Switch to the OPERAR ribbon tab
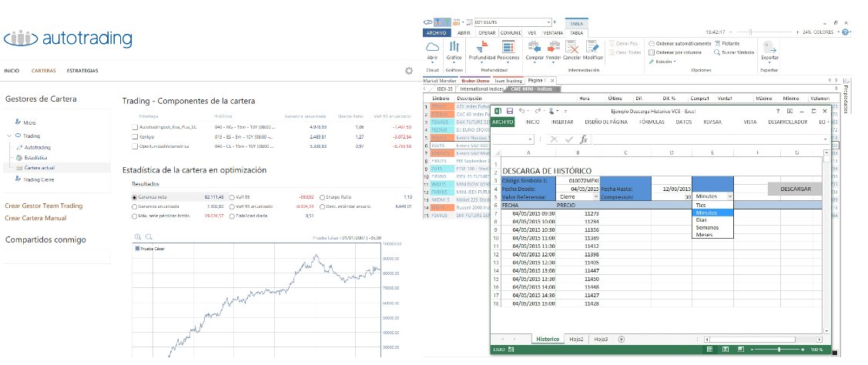The image size is (868, 365). pyautogui.click(x=487, y=32)
